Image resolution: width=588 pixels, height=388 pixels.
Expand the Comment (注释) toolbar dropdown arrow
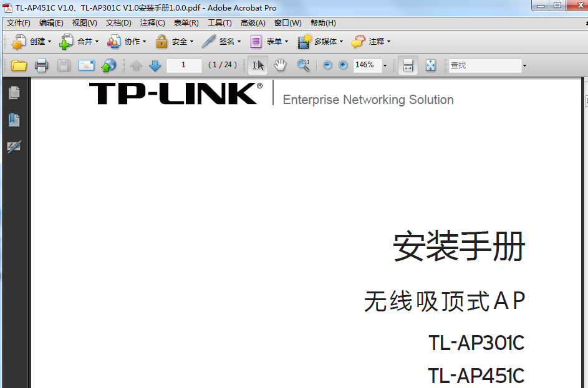pos(389,42)
